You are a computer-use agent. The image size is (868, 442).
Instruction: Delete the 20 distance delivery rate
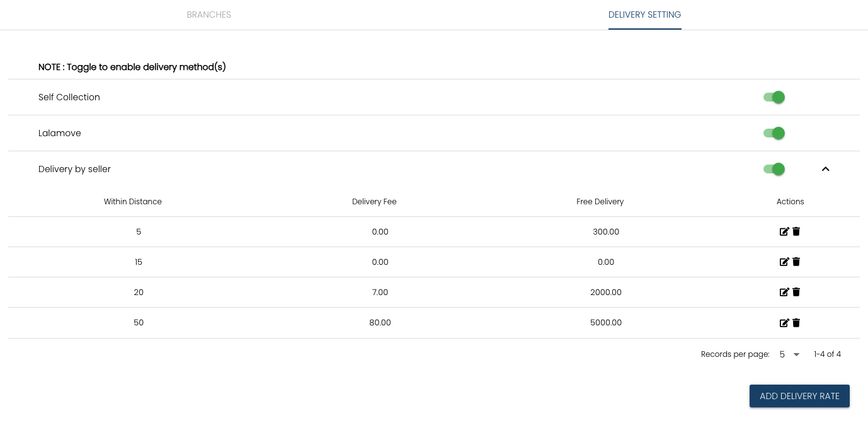(796, 292)
